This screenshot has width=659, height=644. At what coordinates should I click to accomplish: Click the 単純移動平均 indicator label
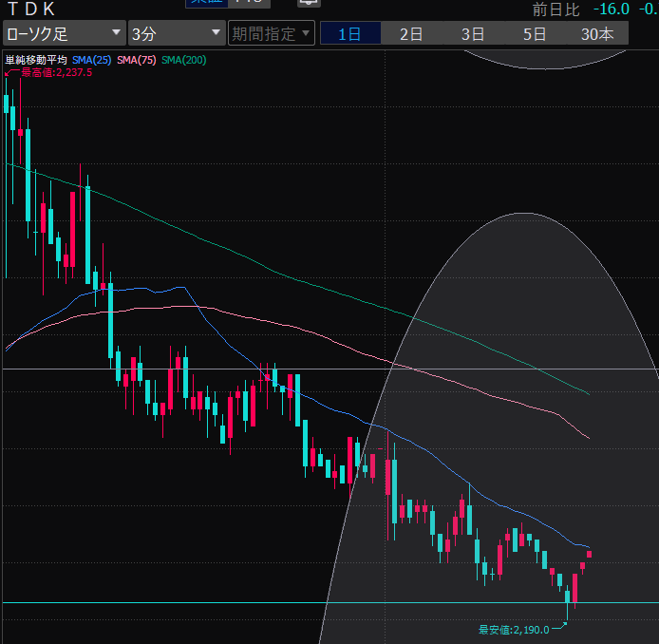point(36,60)
